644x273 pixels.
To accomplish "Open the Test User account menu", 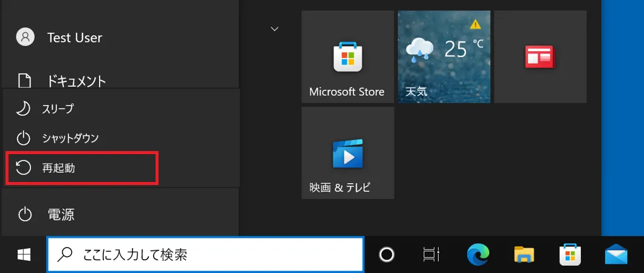I will [120, 38].
